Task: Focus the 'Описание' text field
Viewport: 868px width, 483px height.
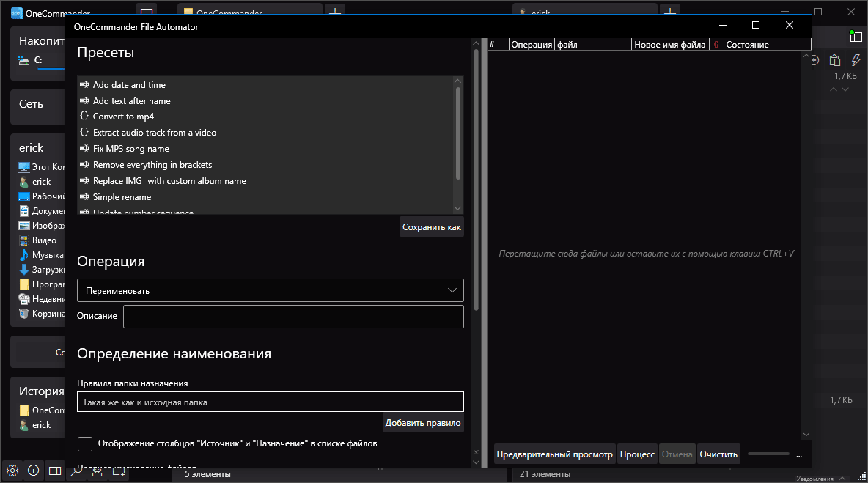Action: 293,317
